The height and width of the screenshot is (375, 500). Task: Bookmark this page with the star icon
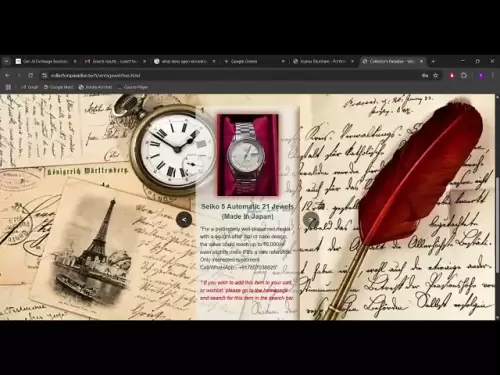[x=435, y=76]
